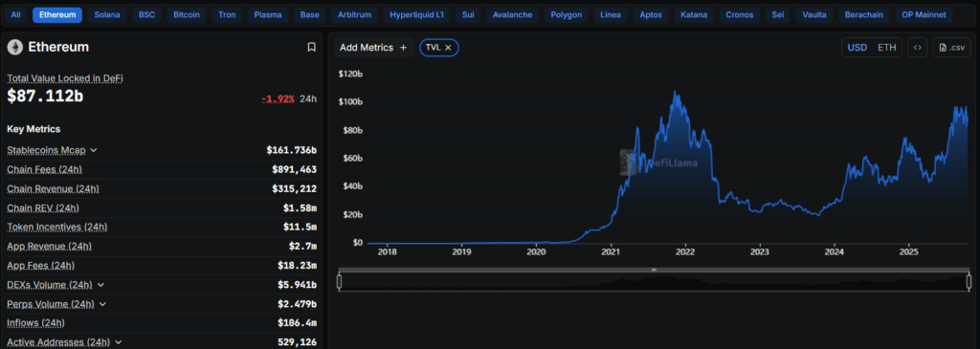This screenshot has height=349, width=980.
Task: Click the -1.92% 24h change value
Action: pos(278,98)
